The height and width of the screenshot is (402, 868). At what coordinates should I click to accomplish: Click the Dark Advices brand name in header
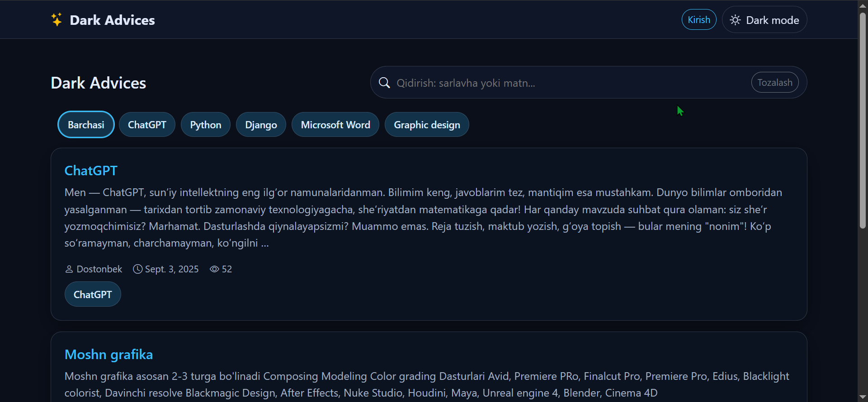click(112, 20)
